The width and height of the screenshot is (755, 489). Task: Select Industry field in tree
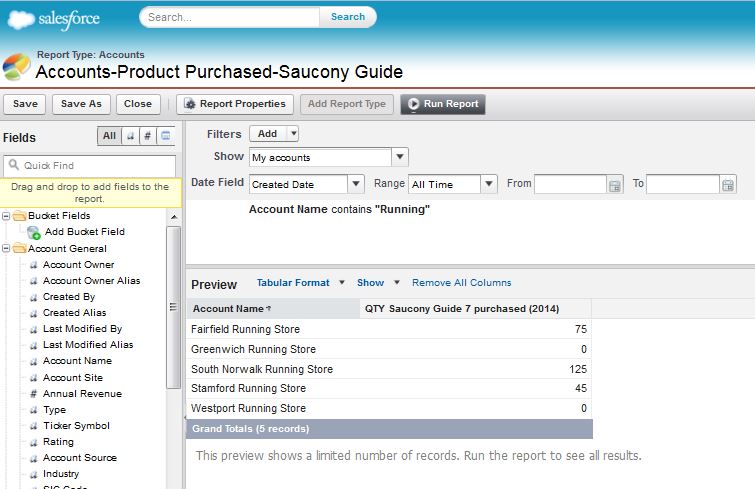(61, 474)
